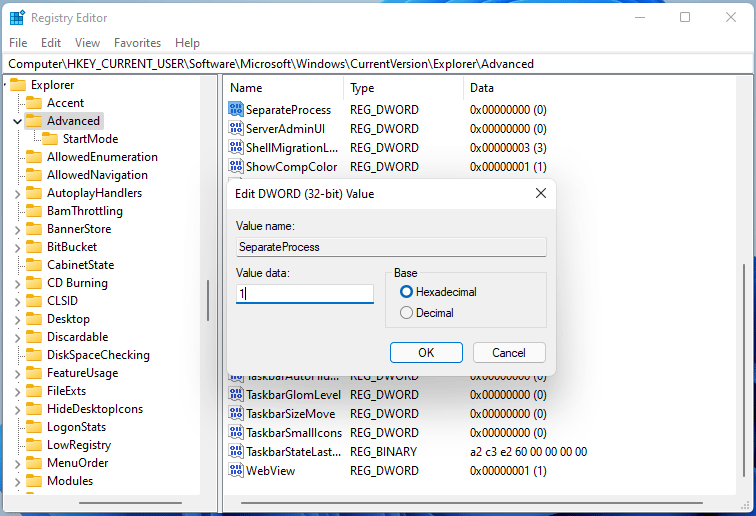
Task: Click the BamThrottling folder icon
Action: (x=34, y=211)
